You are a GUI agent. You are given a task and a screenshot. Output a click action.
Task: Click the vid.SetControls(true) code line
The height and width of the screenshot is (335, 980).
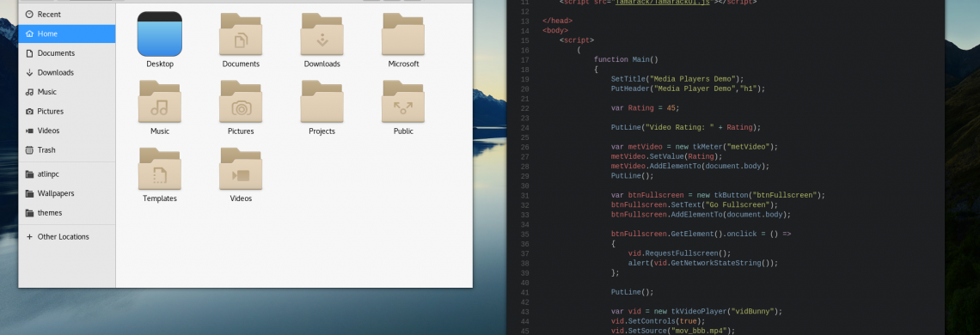pyautogui.click(x=658, y=320)
